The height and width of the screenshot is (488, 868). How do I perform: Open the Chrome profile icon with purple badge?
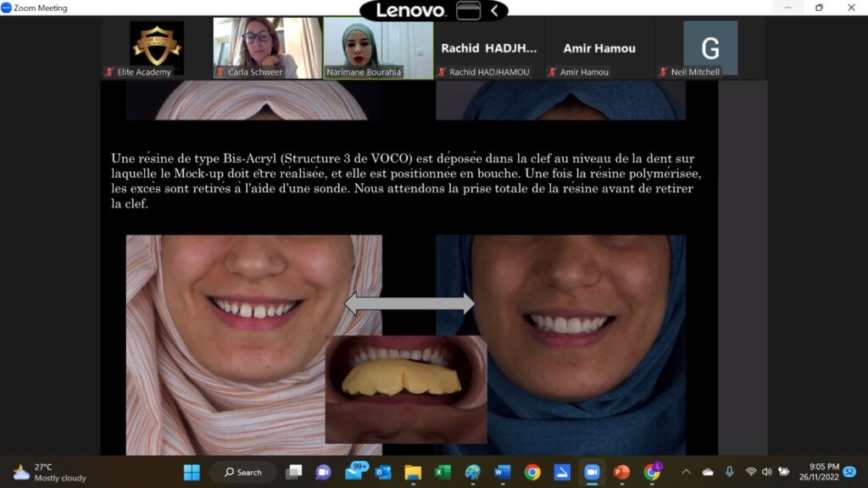[x=652, y=471]
